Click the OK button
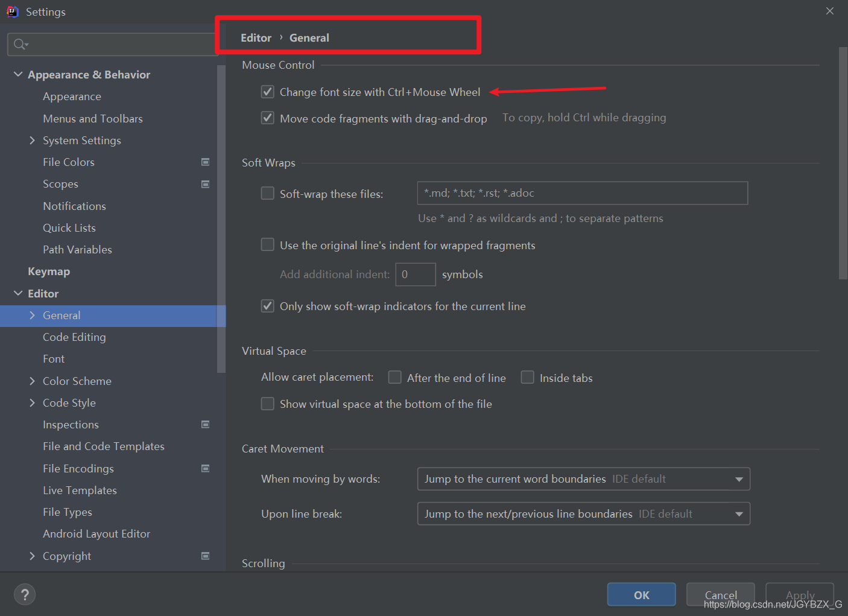The image size is (848, 616). pyautogui.click(x=641, y=595)
